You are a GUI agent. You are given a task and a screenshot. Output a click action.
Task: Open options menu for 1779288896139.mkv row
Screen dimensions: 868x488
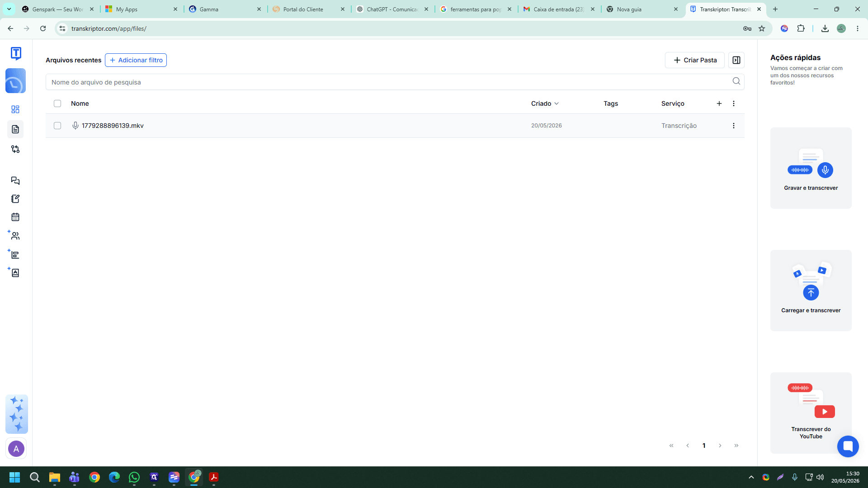tap(734, 126)
